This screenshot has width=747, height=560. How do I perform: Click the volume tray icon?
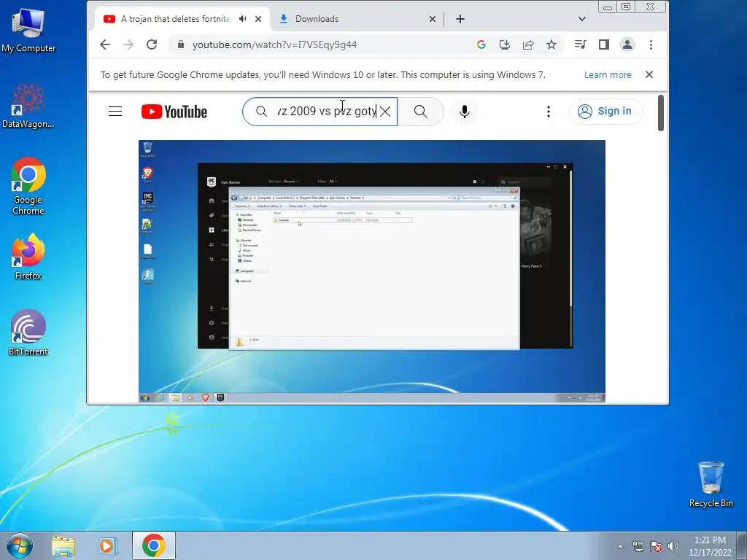click(x=673, y=546)
